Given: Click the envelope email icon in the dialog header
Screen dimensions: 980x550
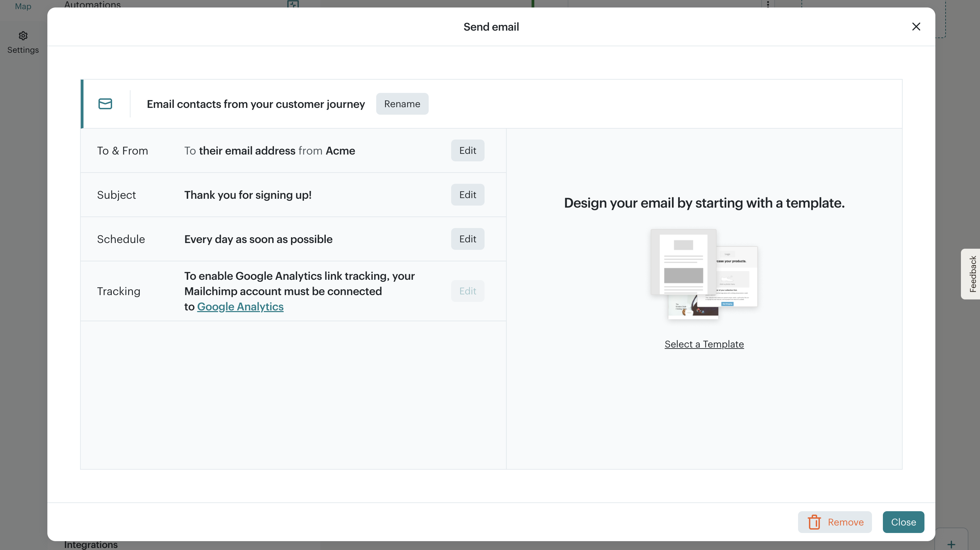Looking at the screenshot, I should point(105,104).
